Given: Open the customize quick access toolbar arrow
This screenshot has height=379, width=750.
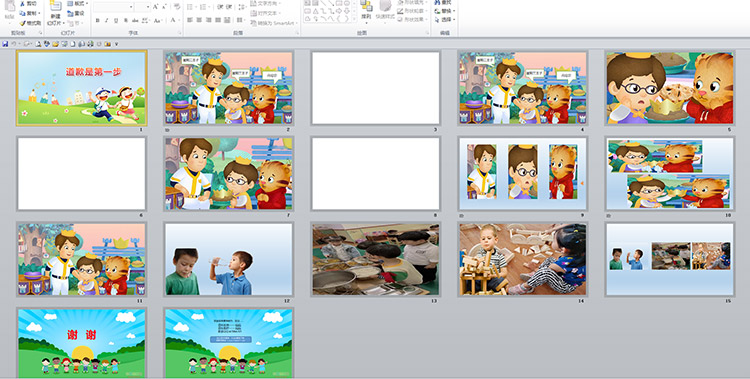Looking at the screenshot, I should coord(116,44).
